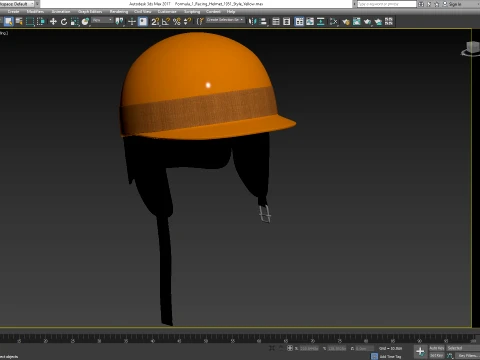Image resolution: width=480 pixels, height=360 pixels.
Task: Activate Select and Rotate tool
Action: 64,22
